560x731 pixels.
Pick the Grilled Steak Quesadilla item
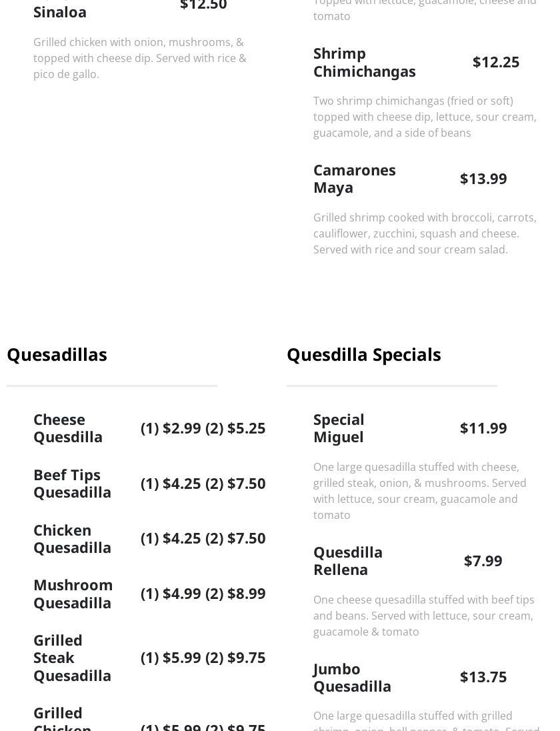coord(72,658)
